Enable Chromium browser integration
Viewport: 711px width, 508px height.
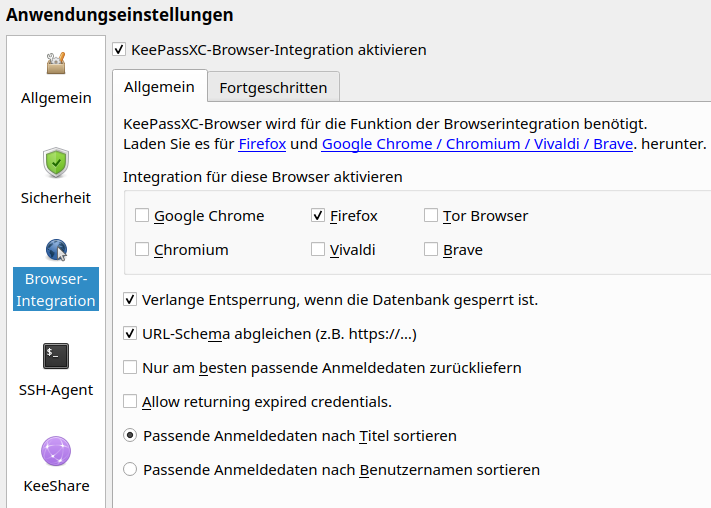[x=142, y=250]
